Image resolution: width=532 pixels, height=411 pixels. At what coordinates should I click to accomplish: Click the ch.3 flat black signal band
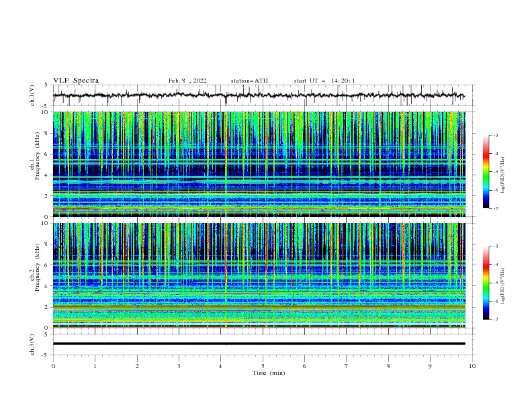(x=259, y=344)
